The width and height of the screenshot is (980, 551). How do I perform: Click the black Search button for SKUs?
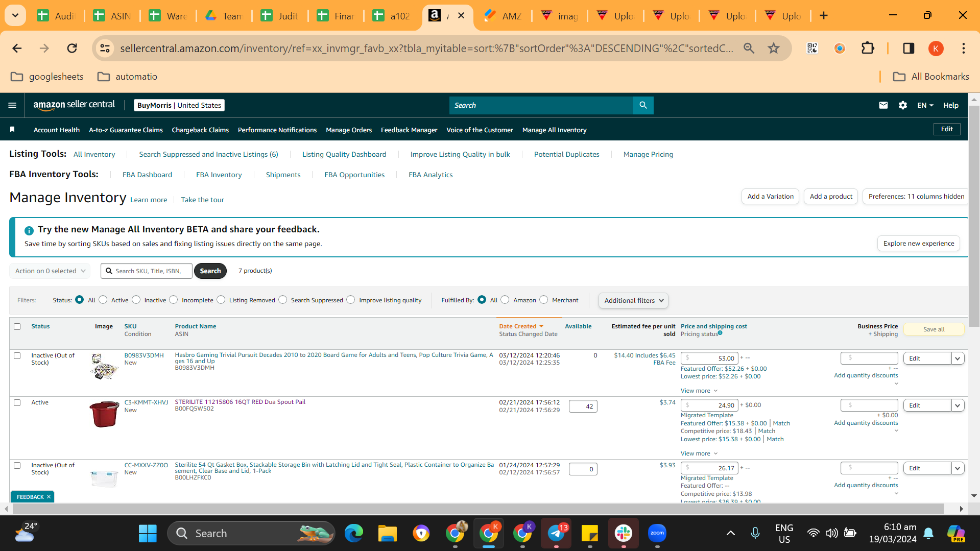pos(210,271)
